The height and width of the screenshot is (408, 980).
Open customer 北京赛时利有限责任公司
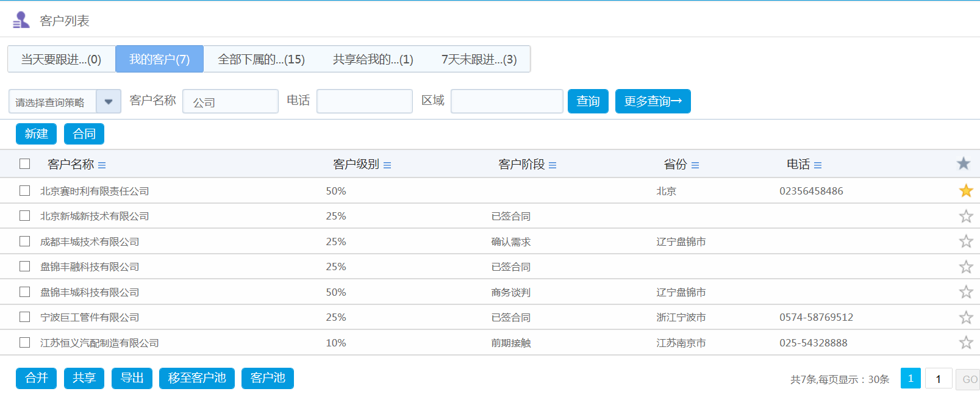[x=95, y=191]
